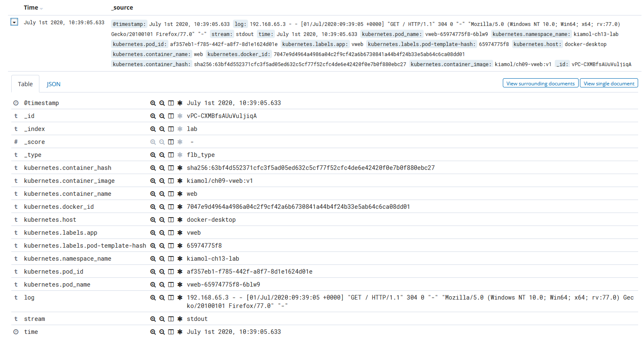Filter out the _index value lab
The width and height of the screenshot is (644, 341).
[162, 129]
